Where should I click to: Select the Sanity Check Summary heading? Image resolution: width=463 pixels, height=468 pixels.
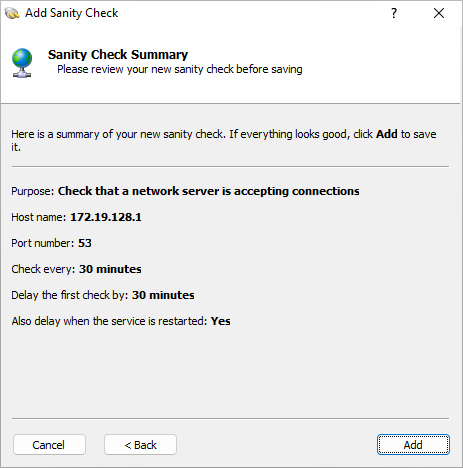coord(118,54)
